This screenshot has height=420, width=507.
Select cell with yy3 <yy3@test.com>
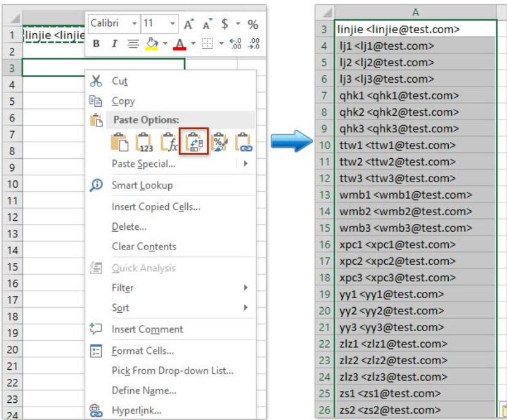(416, 327)
